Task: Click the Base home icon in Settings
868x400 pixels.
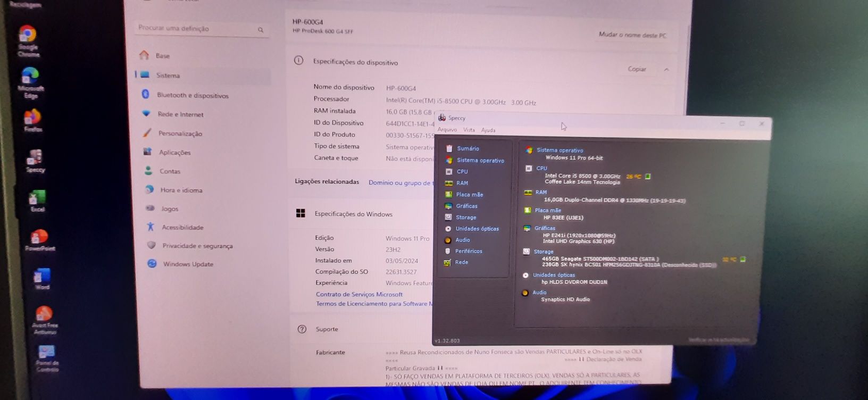Action: click(144, 55)
